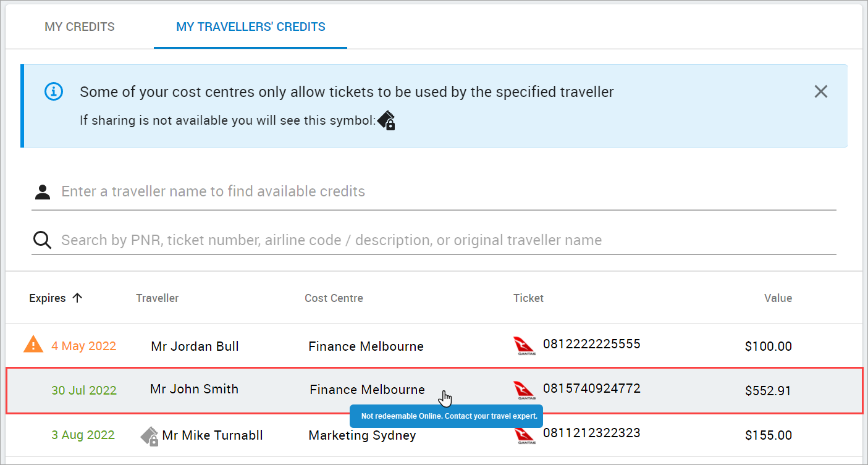Select the My Travellers' Credits tab

(x=250, y=27)
